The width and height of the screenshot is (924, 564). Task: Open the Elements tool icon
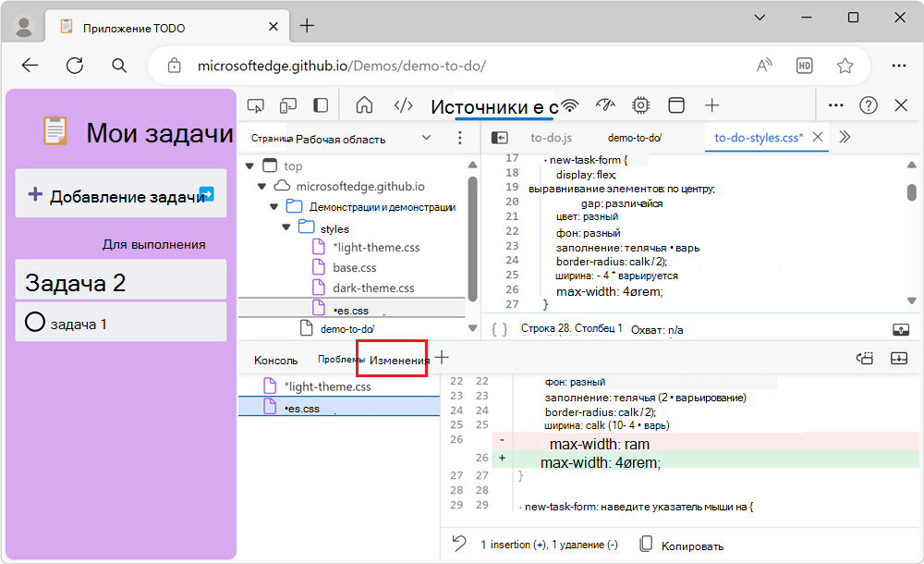403,105
